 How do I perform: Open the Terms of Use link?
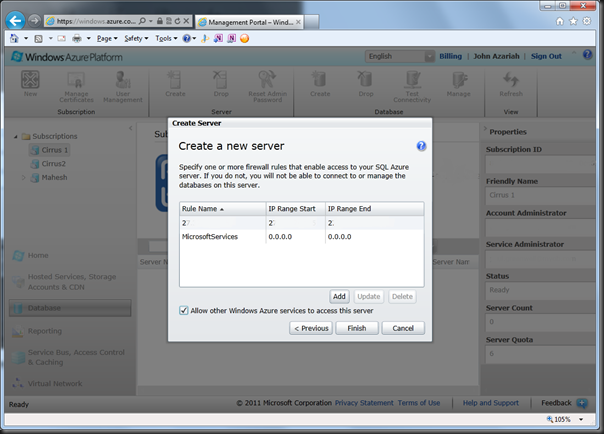pos(419,403)
